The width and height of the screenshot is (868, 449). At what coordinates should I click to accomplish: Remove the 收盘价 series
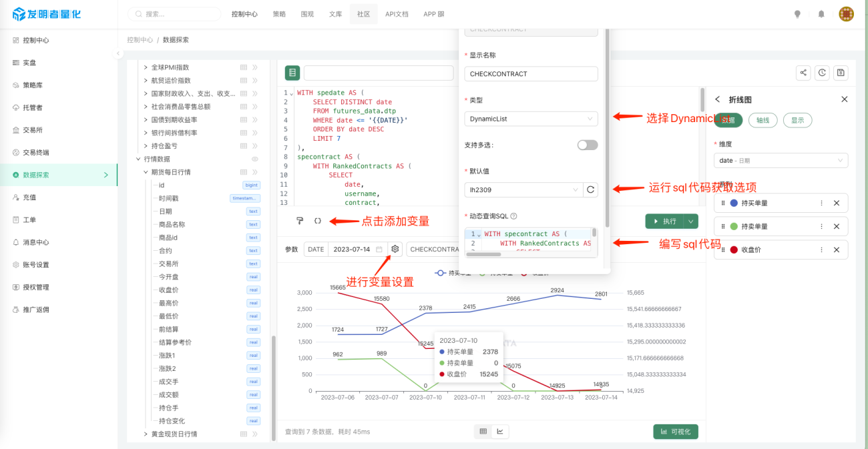pyautogui.click(x=837, y=250)
